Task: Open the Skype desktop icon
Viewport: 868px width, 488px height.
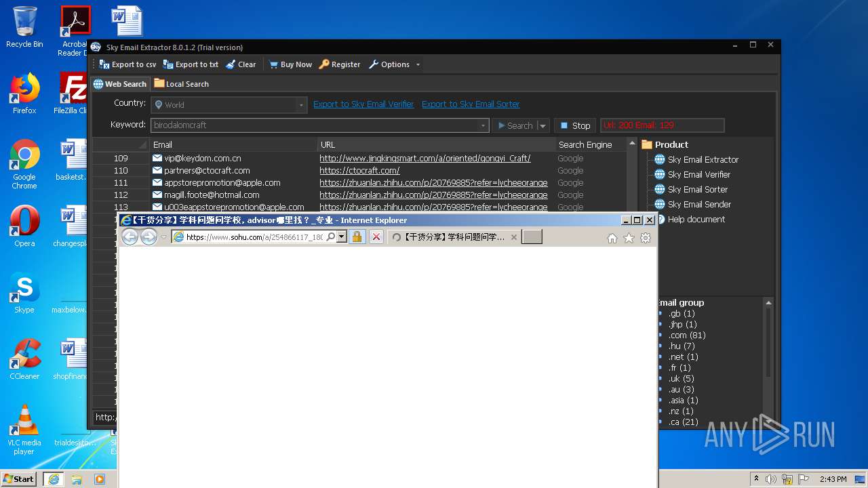Action: click(24, 292)
